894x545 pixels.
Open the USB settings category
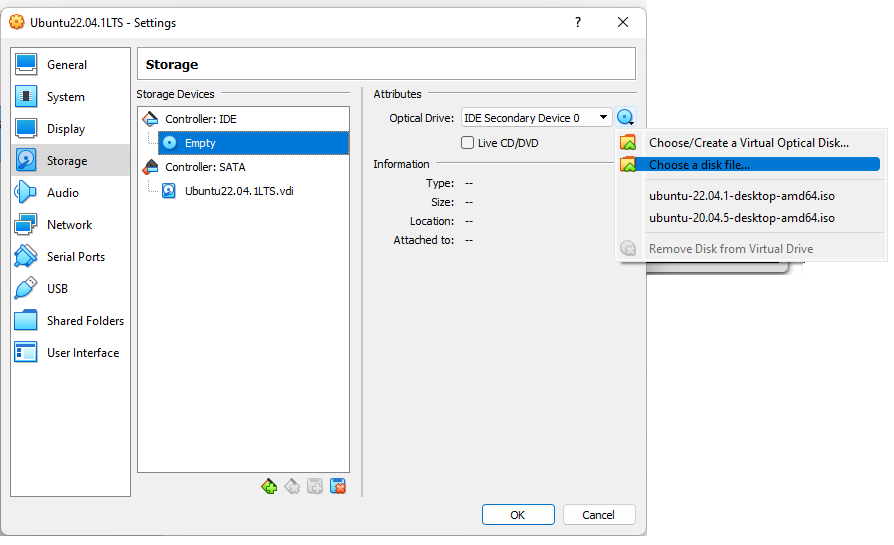[x=58, y=289]
